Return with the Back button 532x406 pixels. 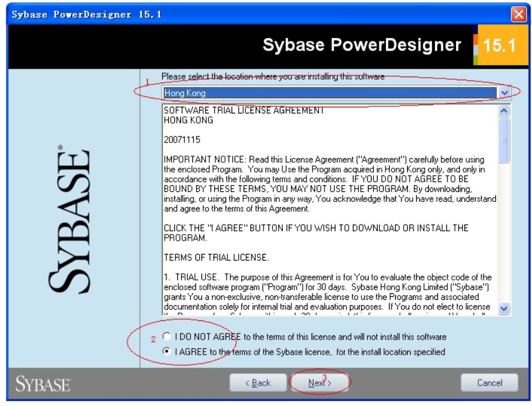tap(258, 382)
